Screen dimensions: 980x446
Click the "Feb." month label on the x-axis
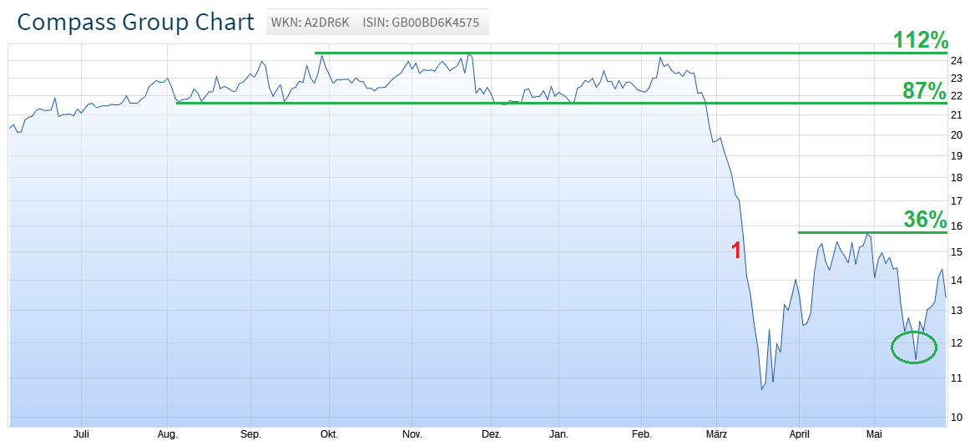[x=642, y=434]
